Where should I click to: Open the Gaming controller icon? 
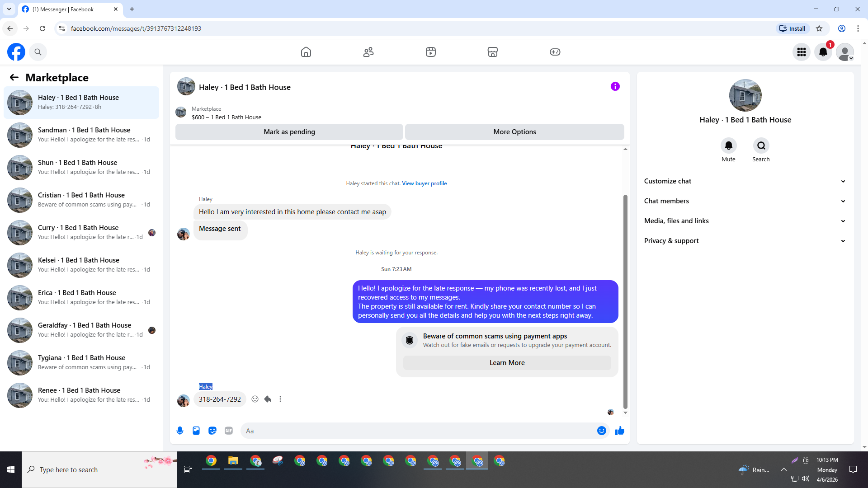[x=555, y=52]
